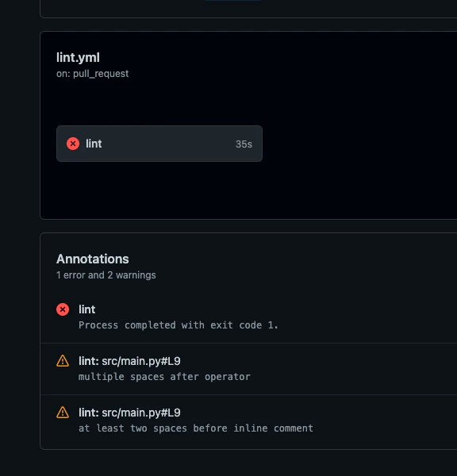Open the lint error annotation title
The height and width of the screenshot is (476, 457).
point(86,309)
